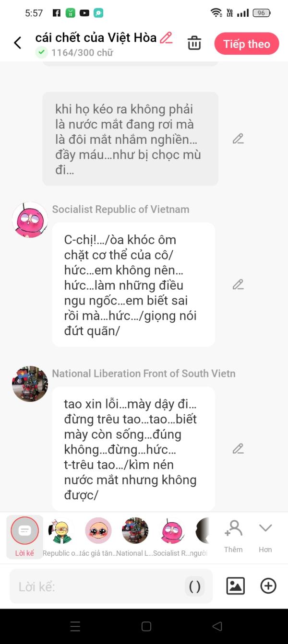This screenshot has height=644, width=288.
Task: Select the Lời kể narrator option
Action: coord(24,537)
